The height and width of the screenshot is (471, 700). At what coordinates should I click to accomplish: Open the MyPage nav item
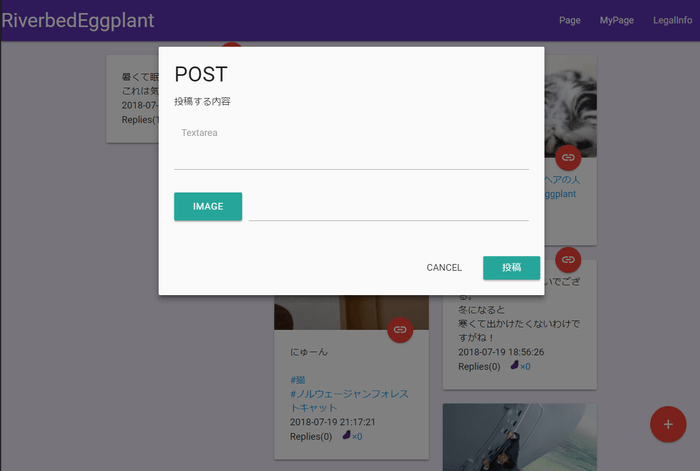pyautogui.click(x=617, y=20)
